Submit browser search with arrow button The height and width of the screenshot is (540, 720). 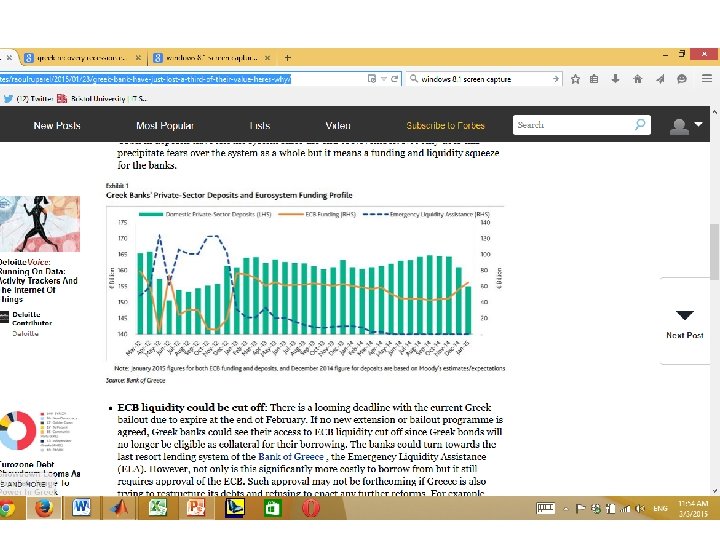[556, 79]
